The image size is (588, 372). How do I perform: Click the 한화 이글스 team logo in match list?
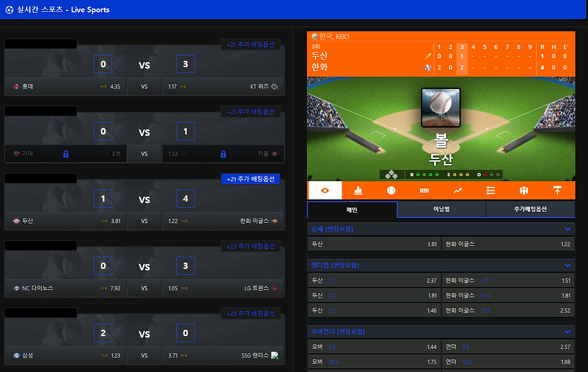tap(274, 221)
